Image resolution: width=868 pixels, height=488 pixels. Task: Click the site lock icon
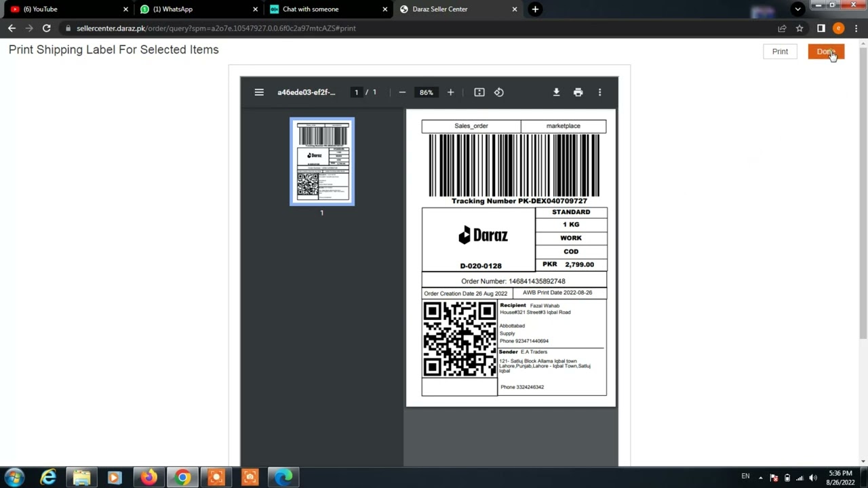(67, 28)
